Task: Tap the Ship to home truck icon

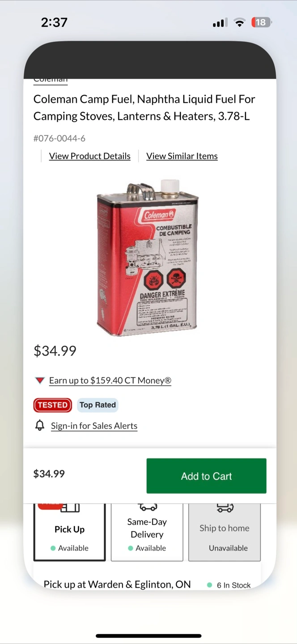Action: [x=225, y=508]
